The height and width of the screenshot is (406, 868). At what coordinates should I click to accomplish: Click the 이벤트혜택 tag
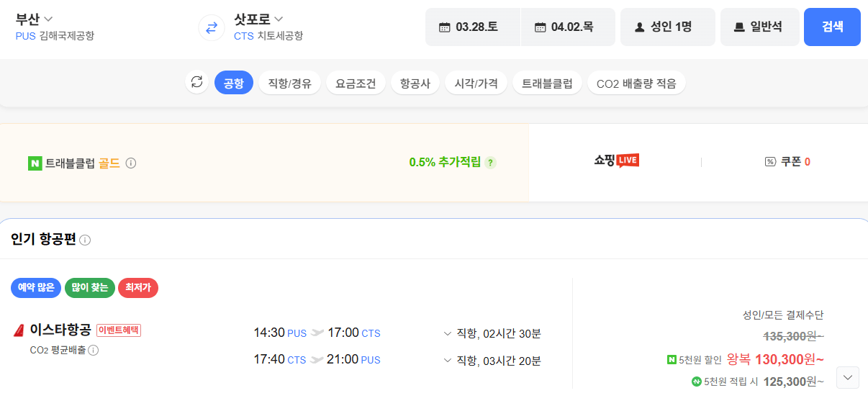[x=119, y=330]
